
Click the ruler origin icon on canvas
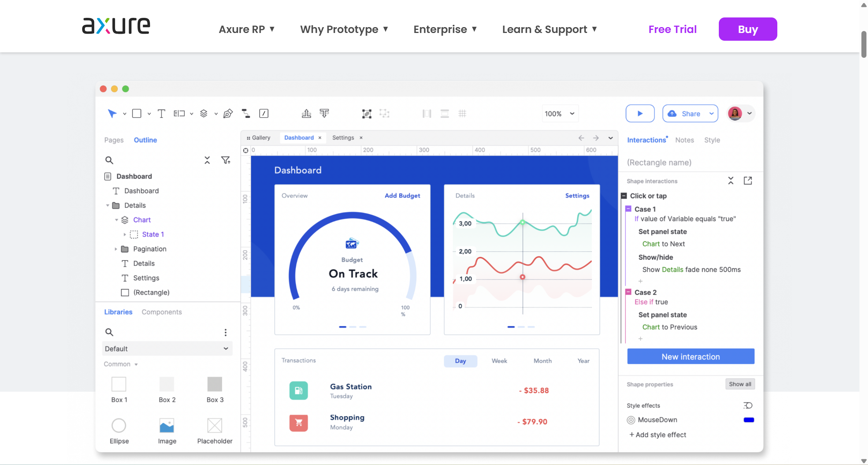246,150
